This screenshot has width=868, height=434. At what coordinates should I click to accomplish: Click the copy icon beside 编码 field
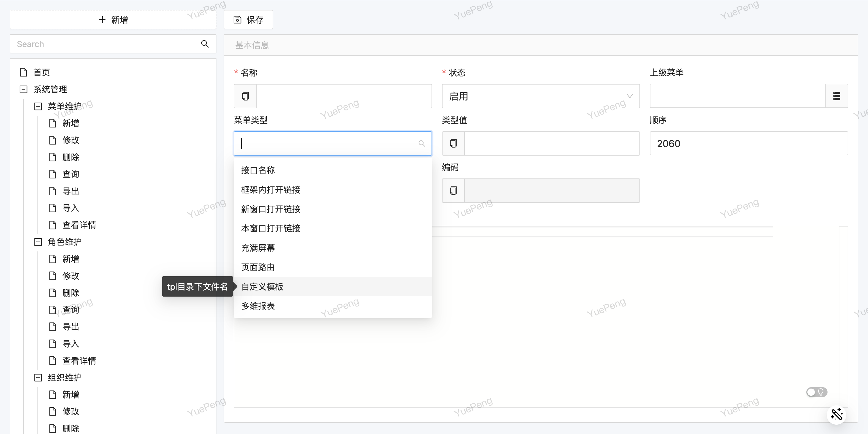(x=453, y=191)
